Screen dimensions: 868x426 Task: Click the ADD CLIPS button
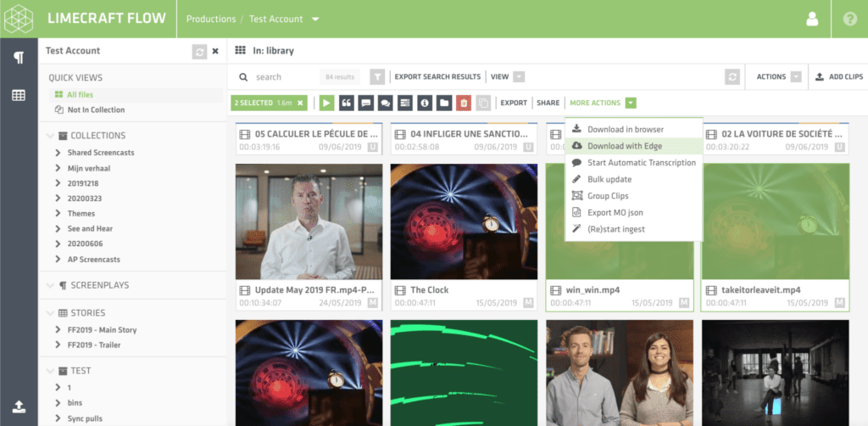pyautogui.click(x=839, y=77)
